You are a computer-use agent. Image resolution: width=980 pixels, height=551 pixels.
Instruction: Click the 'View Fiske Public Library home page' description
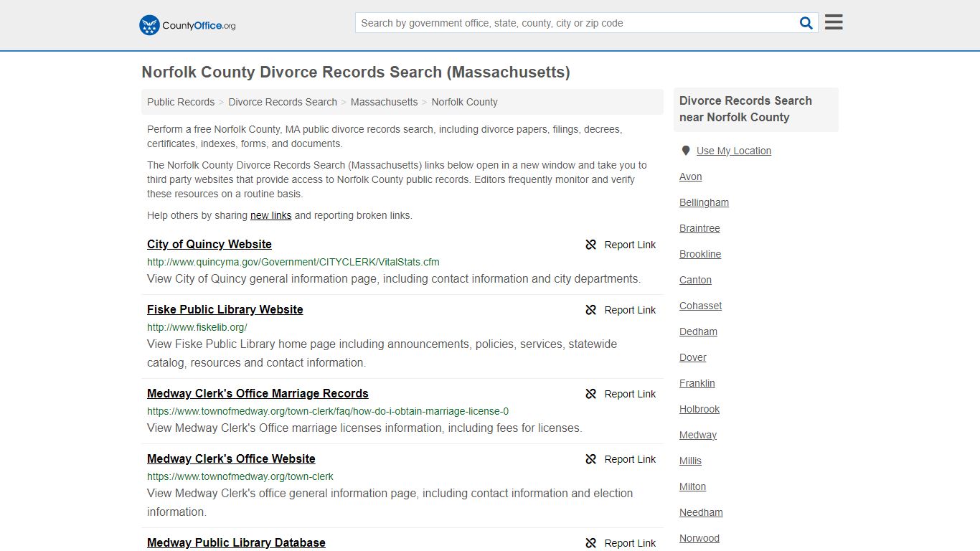[x=382, y=353]
